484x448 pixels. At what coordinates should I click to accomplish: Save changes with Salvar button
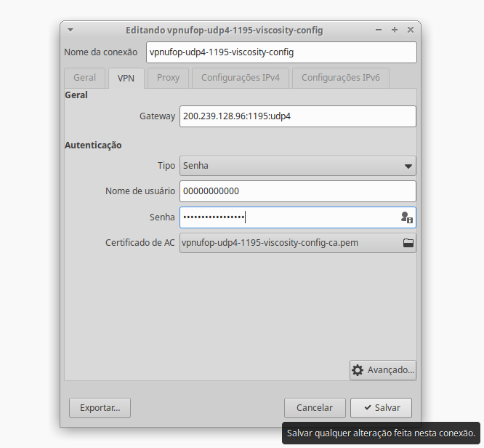pyautogui.click(x=382, y=408)
